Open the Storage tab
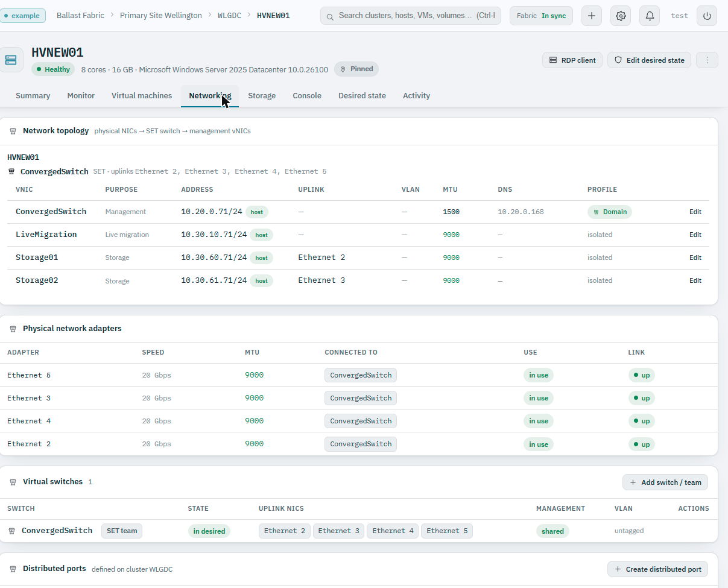 262,95
